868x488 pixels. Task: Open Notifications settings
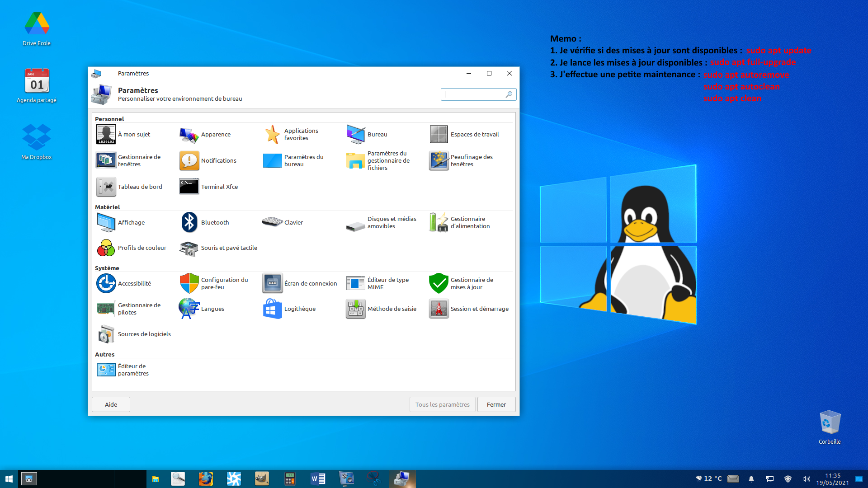click(208, 160)
